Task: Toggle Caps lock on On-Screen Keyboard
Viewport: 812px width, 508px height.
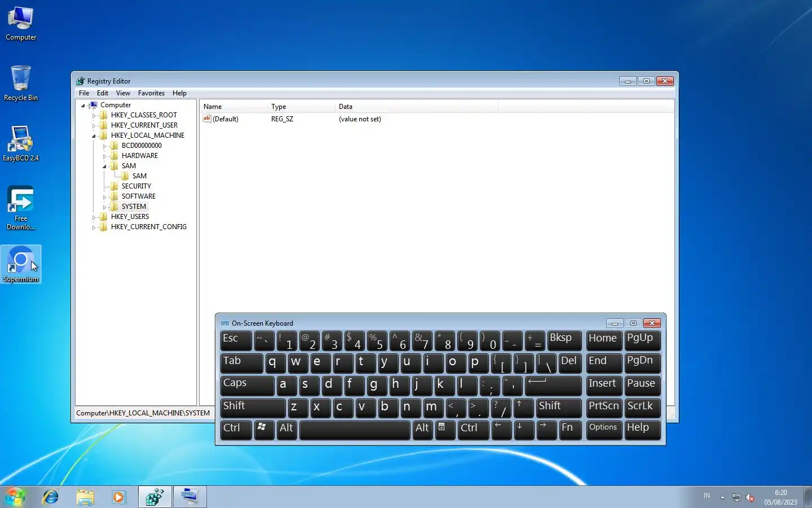Action: tap(248, 386)
